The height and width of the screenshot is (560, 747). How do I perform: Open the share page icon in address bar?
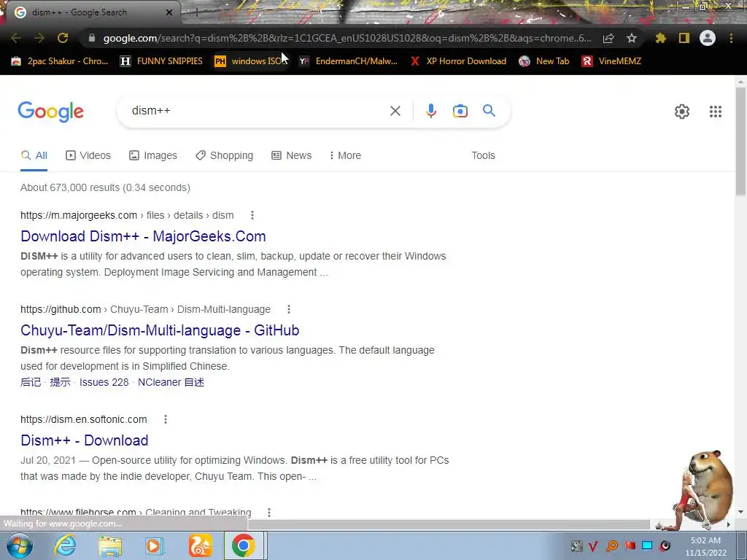point(608,38)
